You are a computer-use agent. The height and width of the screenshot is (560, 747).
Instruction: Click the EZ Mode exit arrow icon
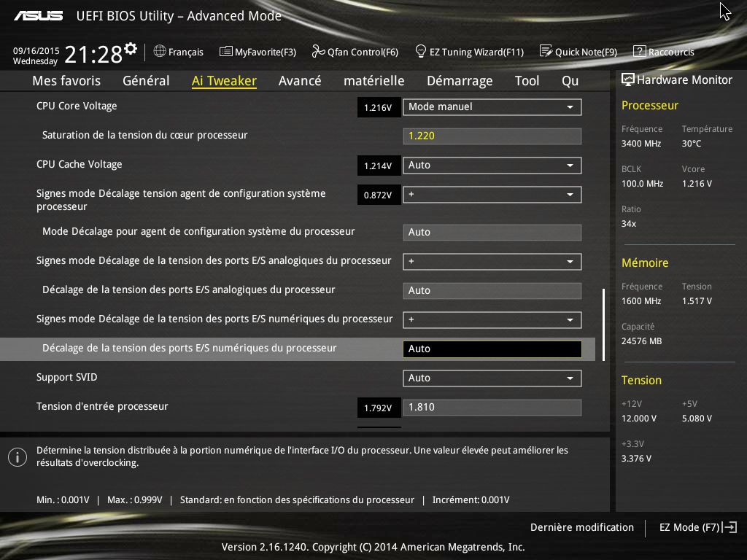(729, 527)
